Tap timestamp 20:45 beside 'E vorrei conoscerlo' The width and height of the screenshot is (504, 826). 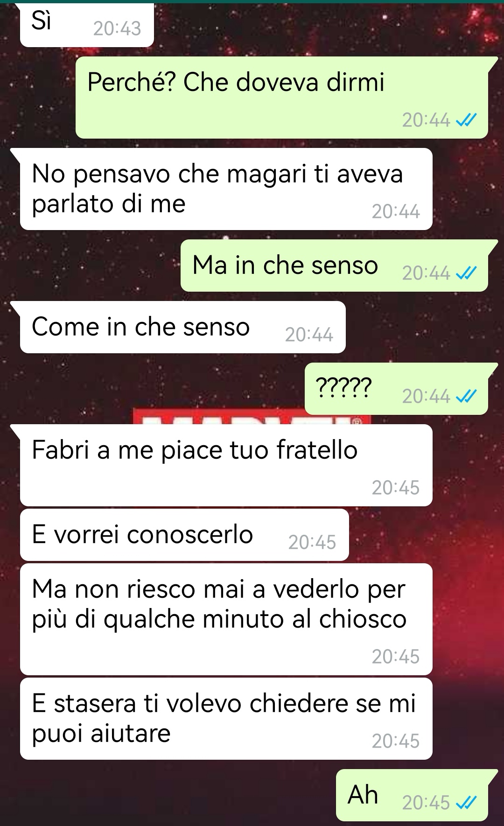[x=312, y=543]
